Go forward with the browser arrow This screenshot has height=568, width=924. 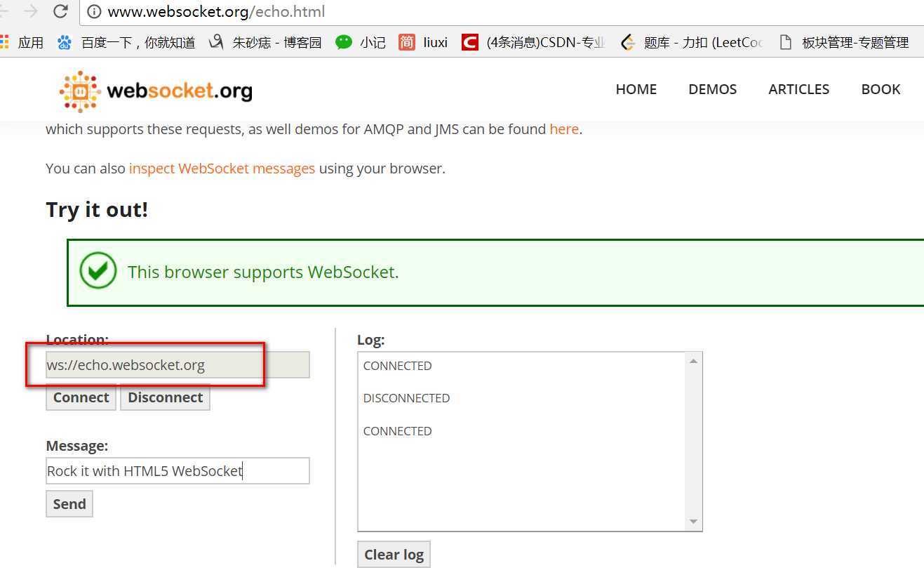coord(31,11)
